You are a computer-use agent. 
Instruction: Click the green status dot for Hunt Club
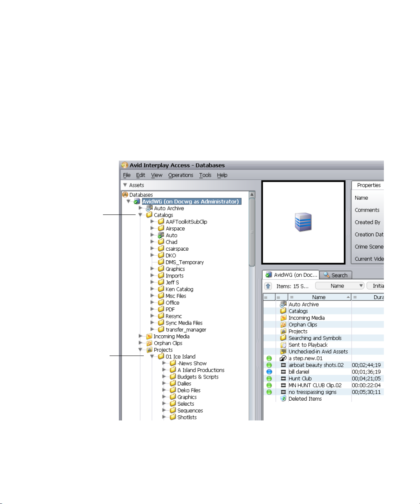coord(269,378)
